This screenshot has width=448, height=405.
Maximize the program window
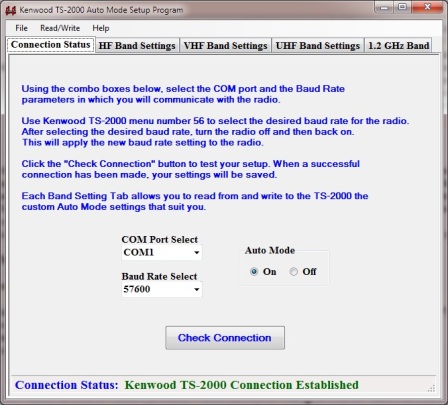[x=403, y=7]
